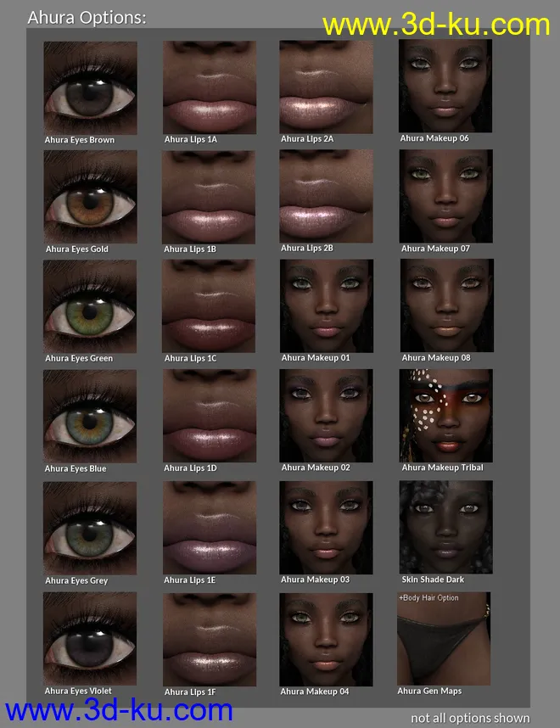Click the Ahura Eyes Violet preview
Image resolution: width=560 pixels, height=728 pixels.
point(90,637)
